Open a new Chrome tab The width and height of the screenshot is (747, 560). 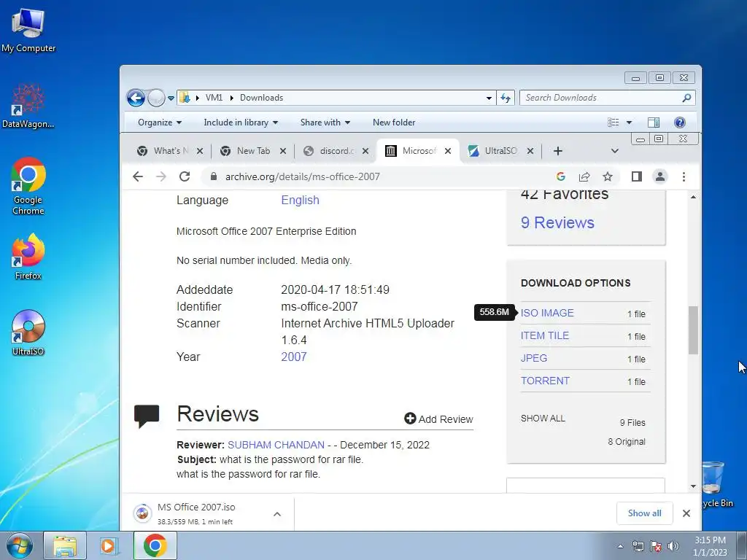pos(558,151)
